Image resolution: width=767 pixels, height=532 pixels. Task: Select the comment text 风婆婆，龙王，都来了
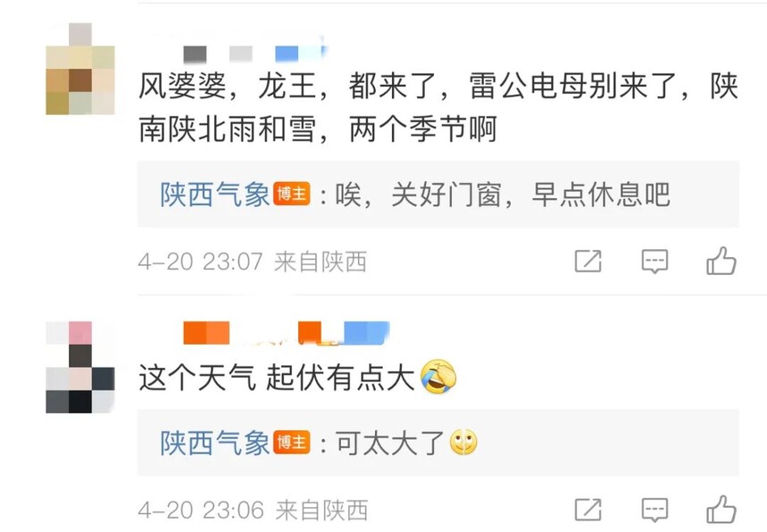pos(294,86)
